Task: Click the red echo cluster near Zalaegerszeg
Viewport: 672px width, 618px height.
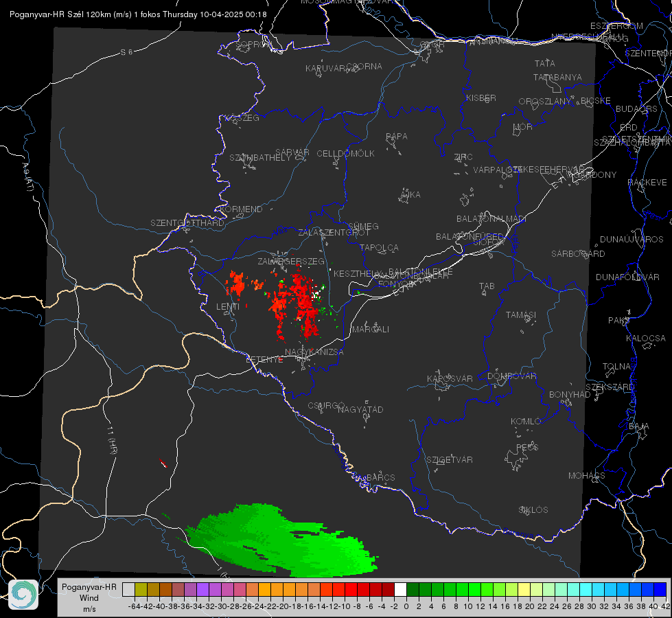Action: (296, 302)
